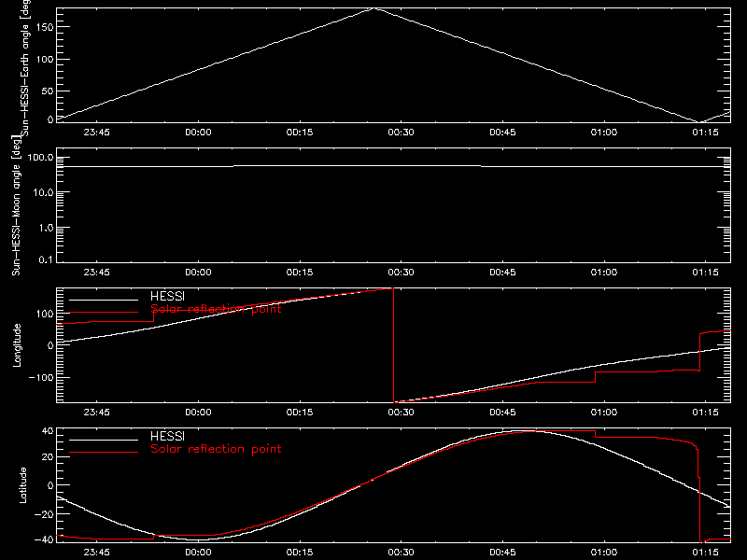Click the 50 tick label on the Earth angle axis
Image resolution: width=747 pixels, height=560 pixels.
[x=48, y=91]
